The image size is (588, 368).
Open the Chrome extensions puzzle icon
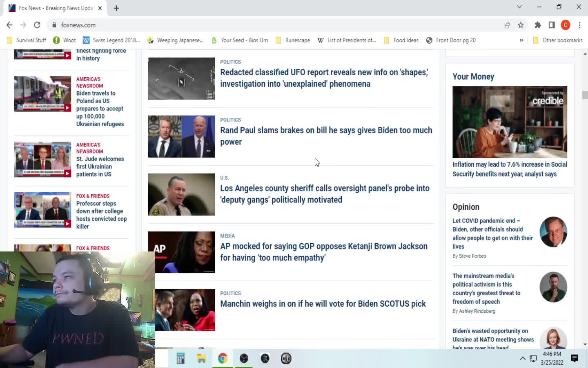click(x=538, y=25)
